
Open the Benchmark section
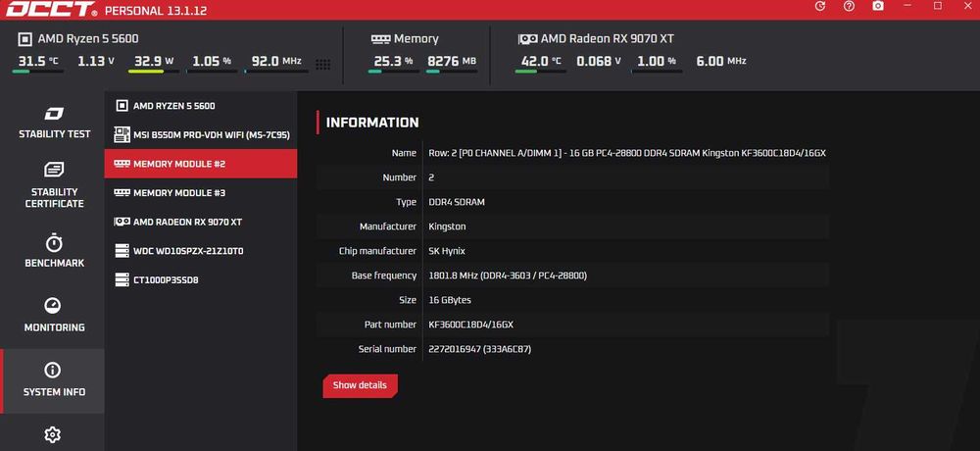tap(53, 250)
